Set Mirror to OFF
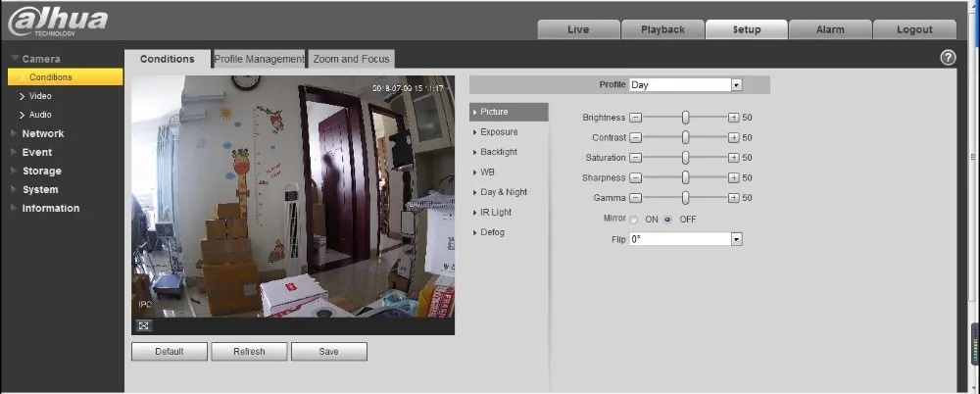 668,220
